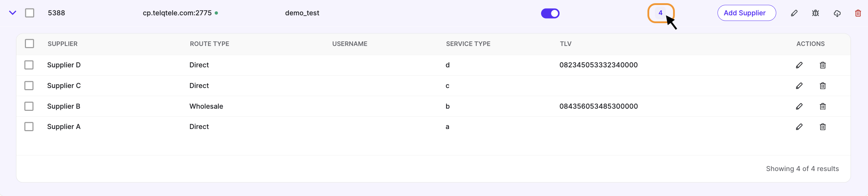Delete account 5388 with red trash icon
The width and height of the screenshot is (868, 196).
point(858,13)
